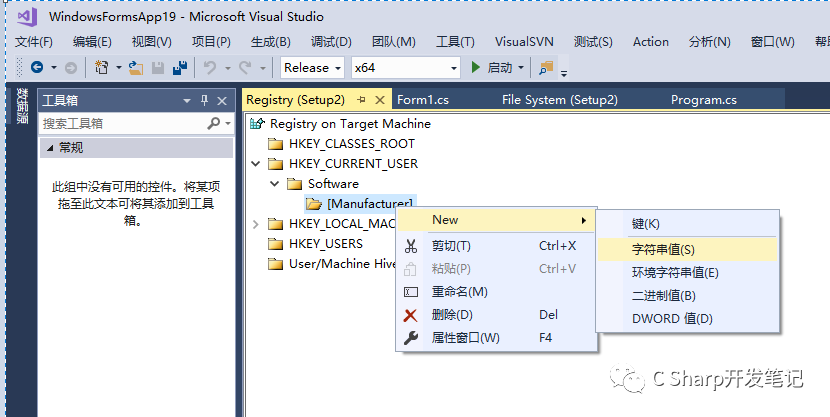Viewport: 830px width, 417px height.
Task: Open the Undo history dropdown arrow
Action: (228, 68)
